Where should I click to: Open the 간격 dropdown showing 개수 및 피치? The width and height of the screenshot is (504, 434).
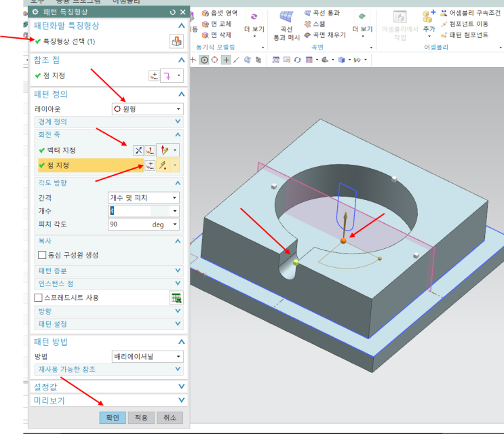(x=144, y=197)
